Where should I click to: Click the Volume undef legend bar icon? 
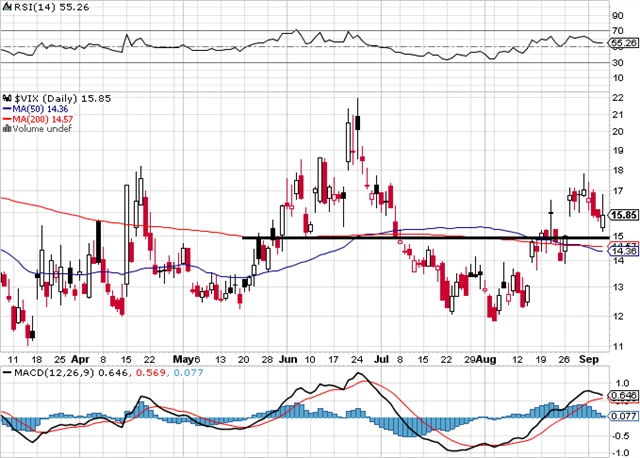(x=4, y=129)
